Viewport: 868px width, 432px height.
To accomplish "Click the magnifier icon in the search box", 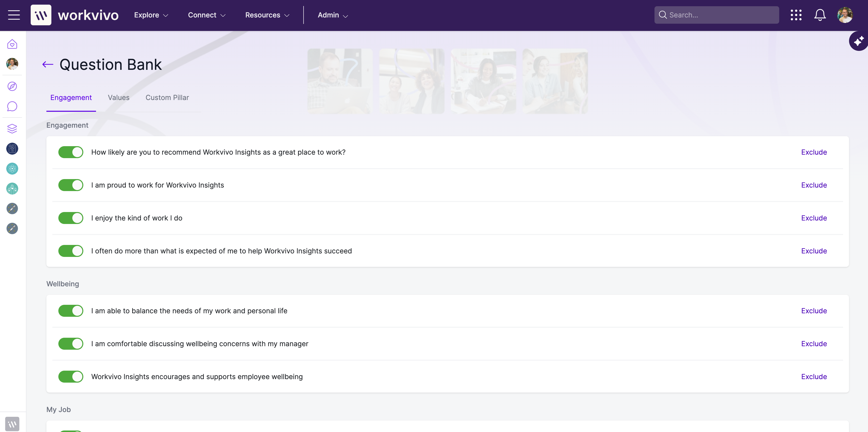I will [662, 15].
